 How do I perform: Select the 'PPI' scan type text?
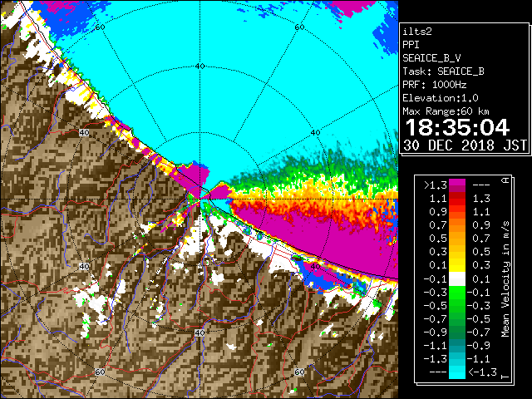point(411,45)
